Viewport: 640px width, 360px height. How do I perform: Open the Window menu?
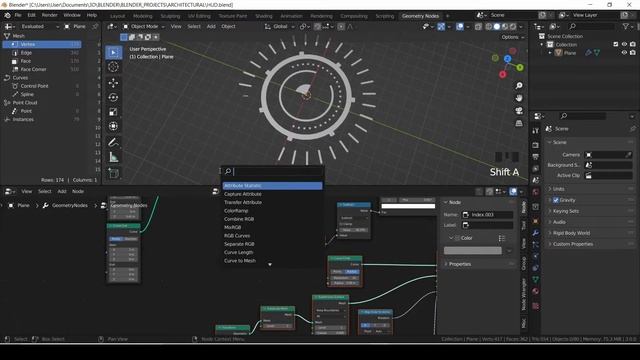coord(72,15)
